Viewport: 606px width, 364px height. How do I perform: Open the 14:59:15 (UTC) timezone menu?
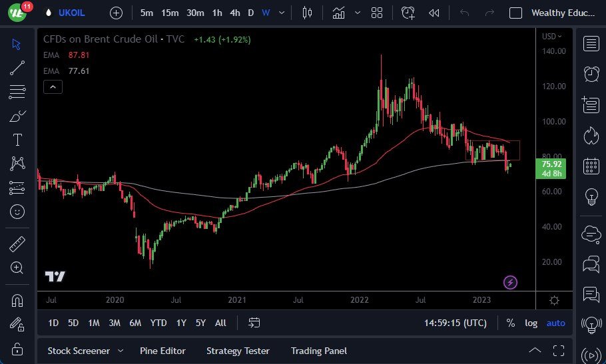pyautogui.click(x=455, y=323)
